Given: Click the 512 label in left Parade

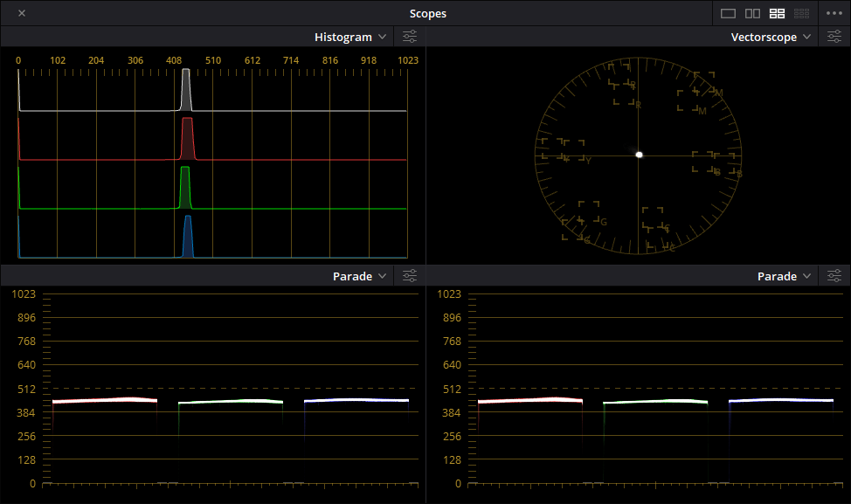Looking at the screenshot, I should point(26,389).
